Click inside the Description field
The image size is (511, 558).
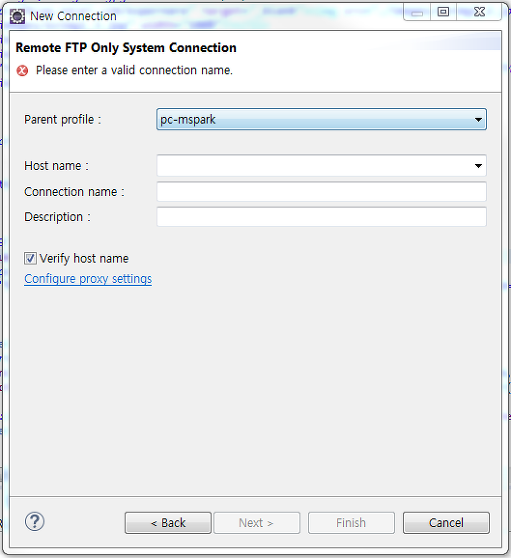[321, 217]
